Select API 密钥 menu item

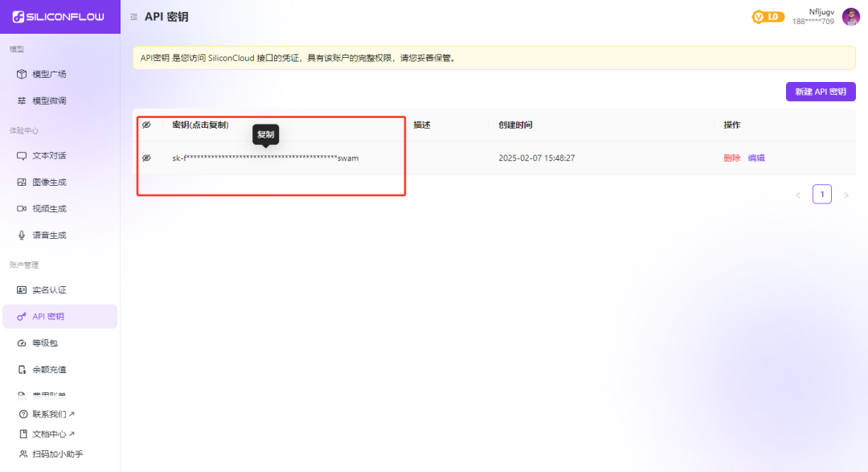tap(59, 316)
